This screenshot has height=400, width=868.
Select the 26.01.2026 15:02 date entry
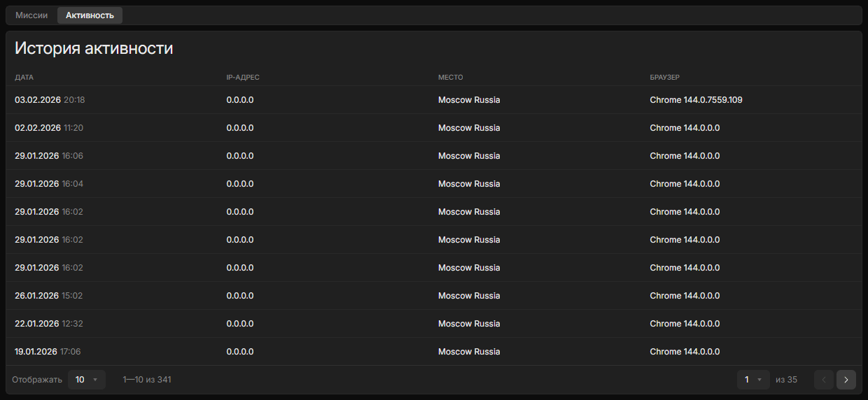point(49,296)
